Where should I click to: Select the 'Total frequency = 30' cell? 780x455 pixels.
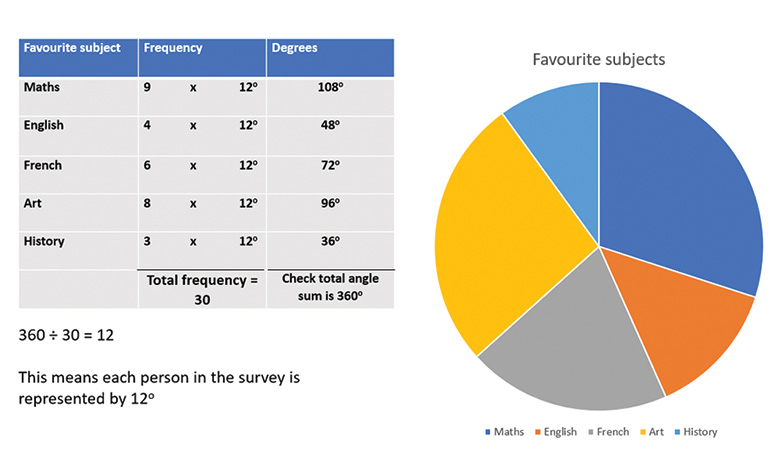202,290
